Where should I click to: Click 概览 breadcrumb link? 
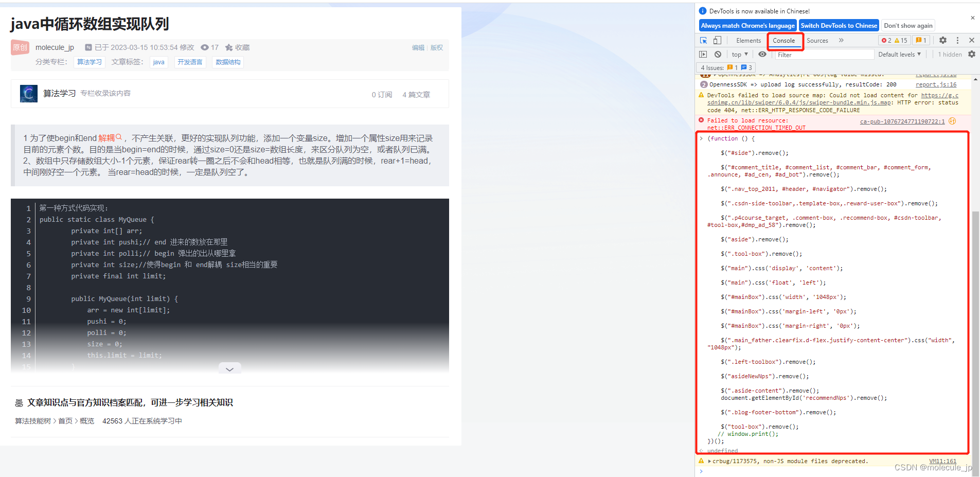[x=87, y=421]
